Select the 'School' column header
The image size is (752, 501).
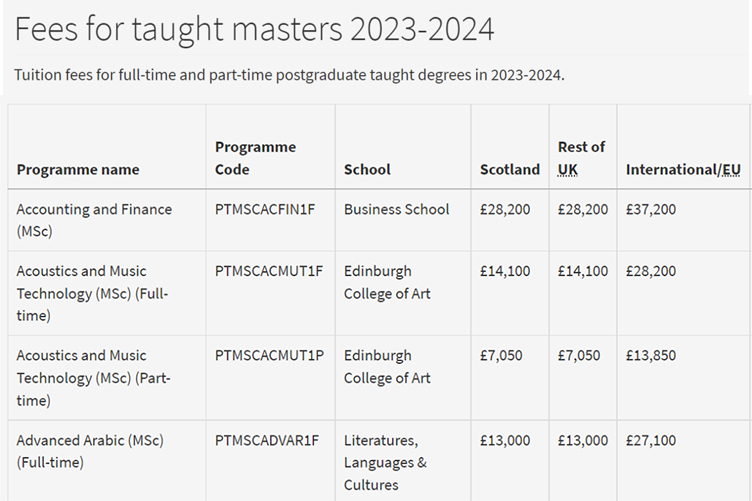point(367,170)
